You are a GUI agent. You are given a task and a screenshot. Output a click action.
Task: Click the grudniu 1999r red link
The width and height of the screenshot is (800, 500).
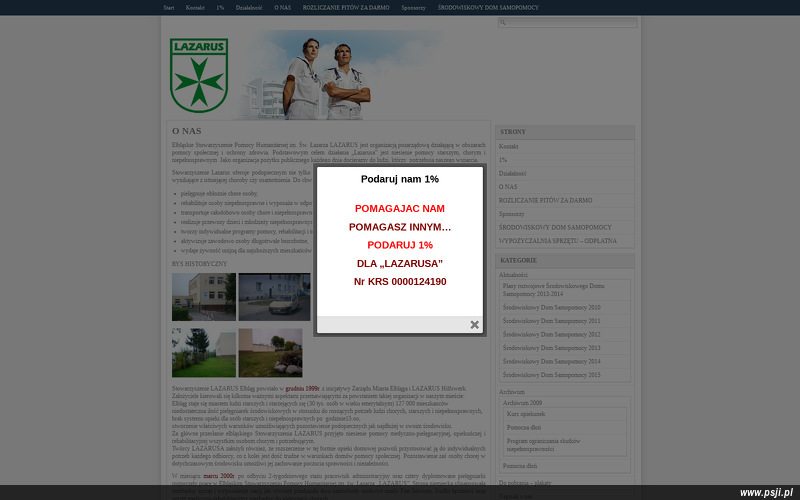coord(303,388)
